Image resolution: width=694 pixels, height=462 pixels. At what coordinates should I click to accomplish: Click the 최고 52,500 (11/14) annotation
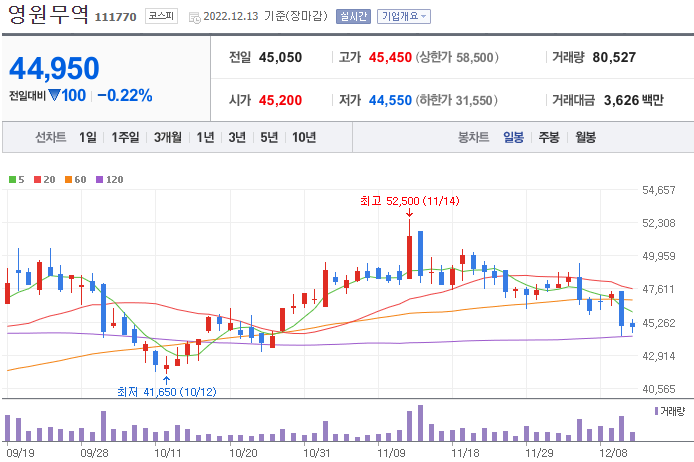point(410,201)
